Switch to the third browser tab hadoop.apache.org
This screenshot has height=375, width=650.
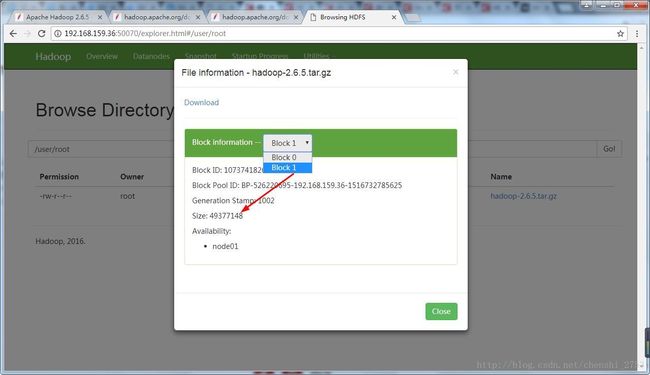pyautogui.click(x=255, y=17)
